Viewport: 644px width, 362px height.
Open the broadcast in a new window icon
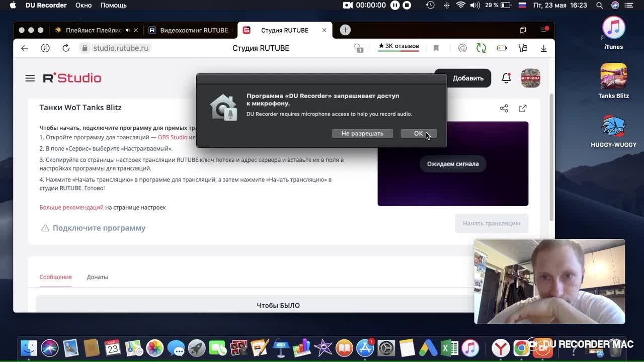[x=523, y=108]
